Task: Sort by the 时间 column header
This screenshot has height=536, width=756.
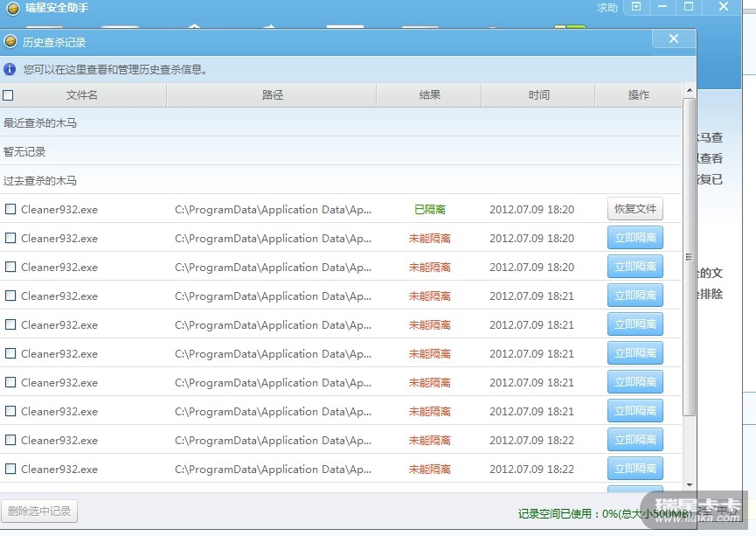Action: [x=538, y=95]
